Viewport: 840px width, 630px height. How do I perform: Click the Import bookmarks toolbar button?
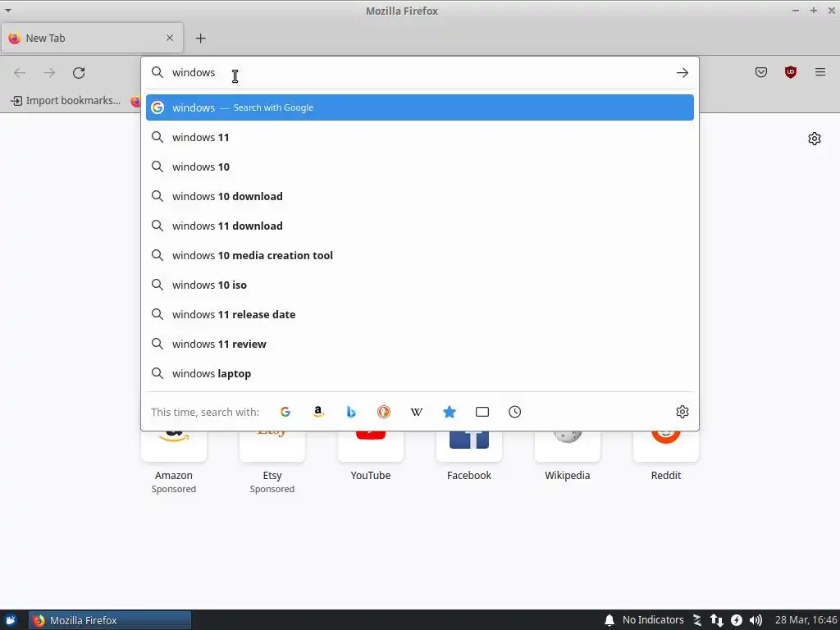(66, 100)
